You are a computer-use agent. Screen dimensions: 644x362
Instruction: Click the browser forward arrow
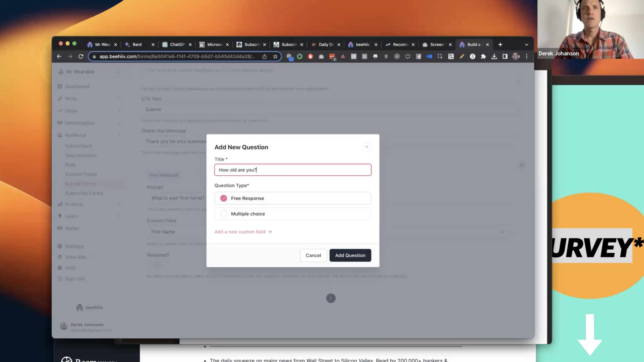pyautogui.click(x=70, y=57)
